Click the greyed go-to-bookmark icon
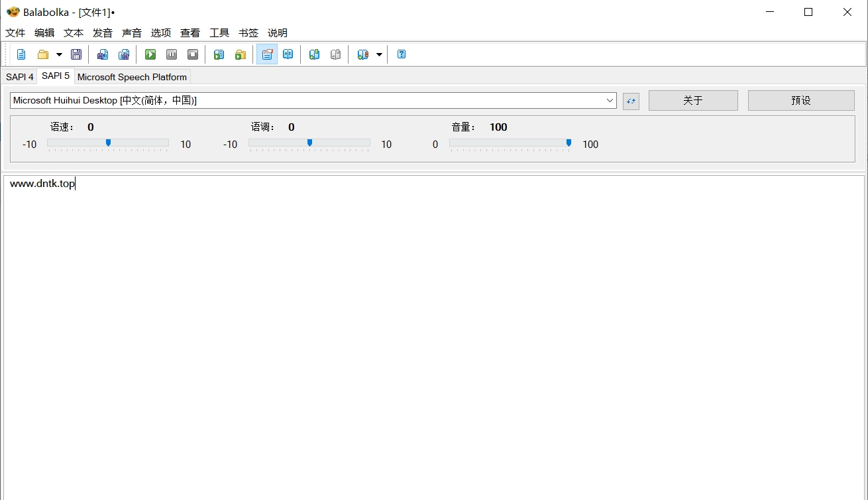The image size is (868, 500). point(336,54)
